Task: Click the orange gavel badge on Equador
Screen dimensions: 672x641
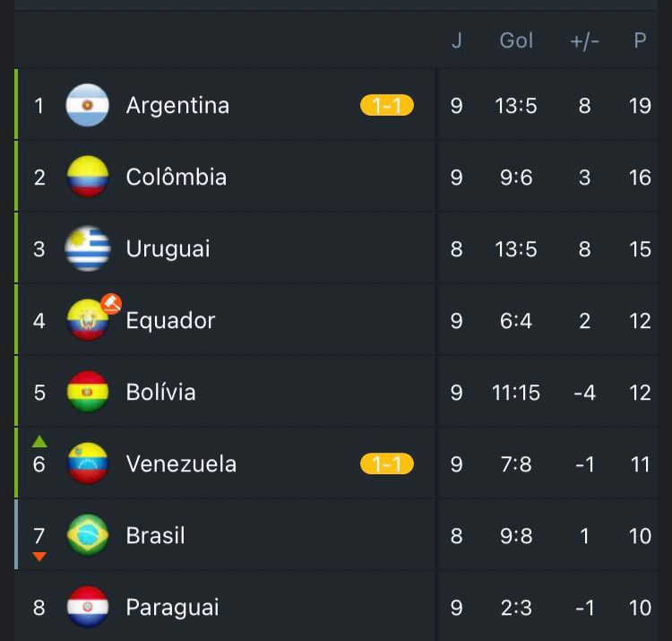Action: (x=111, y=303)
